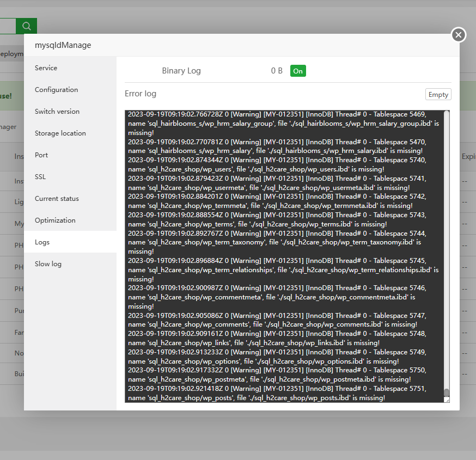The height and width of the screenshot is (460, 476).
Task: Toggle the Binary Log On switch
Action: (298, 71)
